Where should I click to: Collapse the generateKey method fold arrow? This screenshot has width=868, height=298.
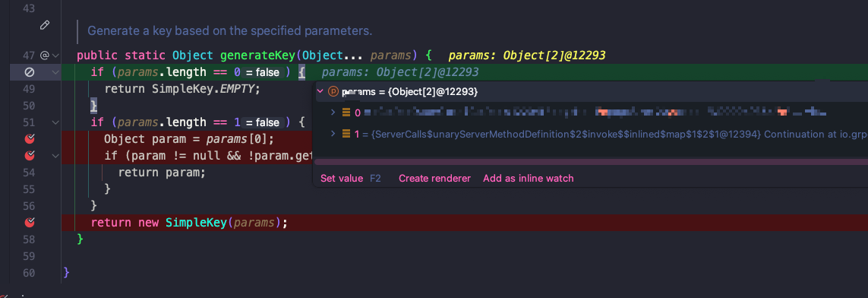[55, 55]
